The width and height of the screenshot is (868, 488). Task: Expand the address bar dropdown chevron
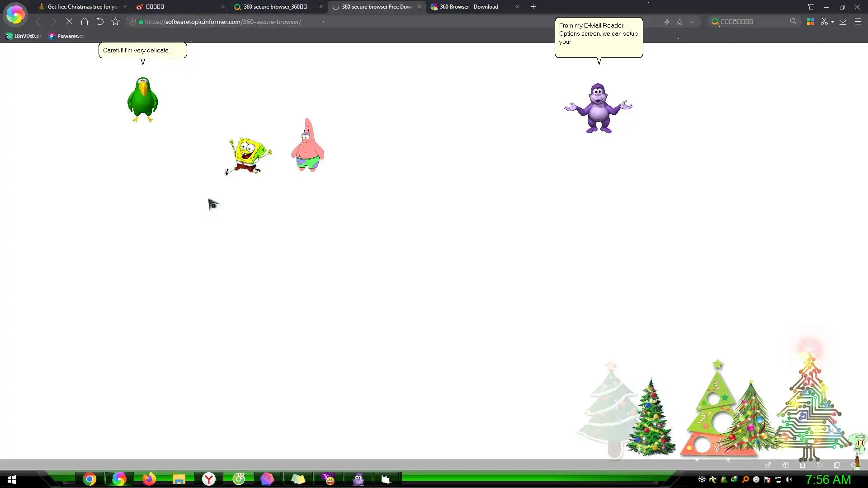pyautogui.click(x=692, y=22)
